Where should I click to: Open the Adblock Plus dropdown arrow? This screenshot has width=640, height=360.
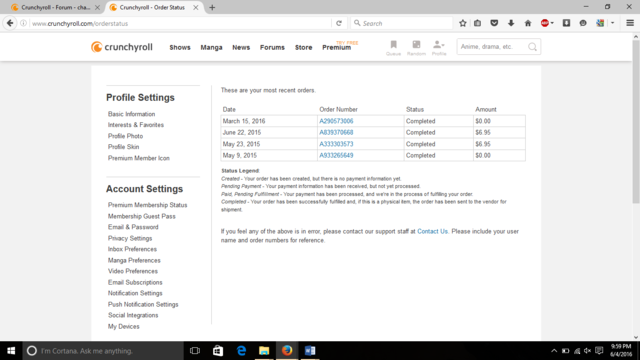click(x=552, y=23)
